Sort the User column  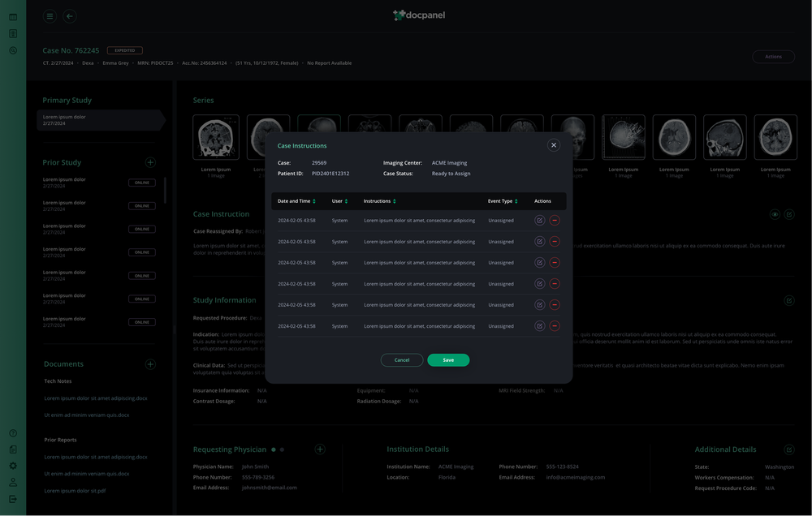(344, 200)
